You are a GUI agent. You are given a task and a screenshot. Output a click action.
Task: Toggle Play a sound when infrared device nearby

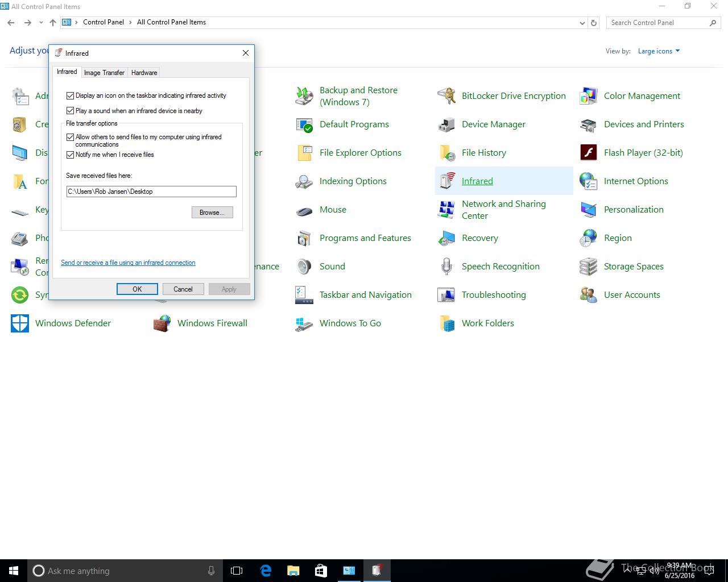point(71,111)
